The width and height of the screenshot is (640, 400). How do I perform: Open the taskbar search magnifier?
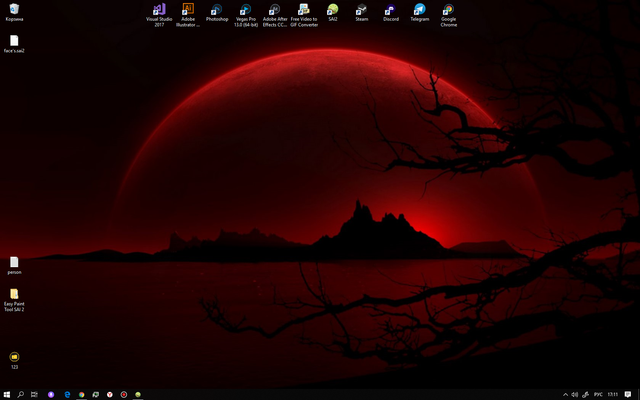coord(20,394)
